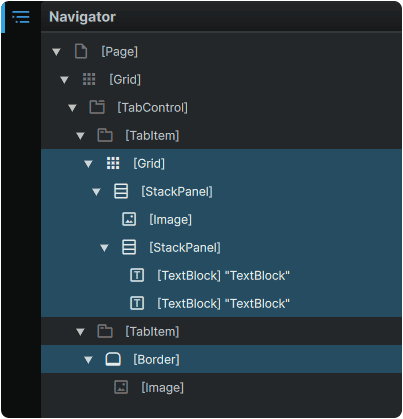This screenshot has height=419, width=403.
Task: Collapse the Page node
Action: pos(56,52)
